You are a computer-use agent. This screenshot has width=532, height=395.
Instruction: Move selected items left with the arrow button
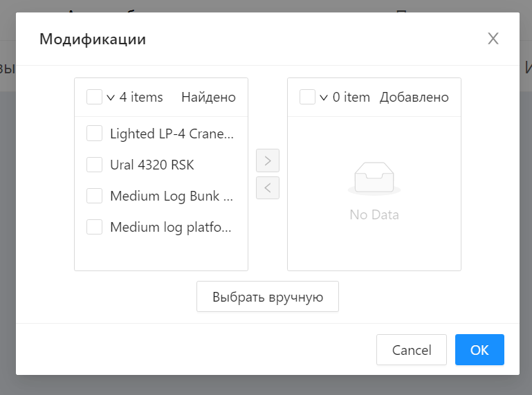tap(268, 187)
